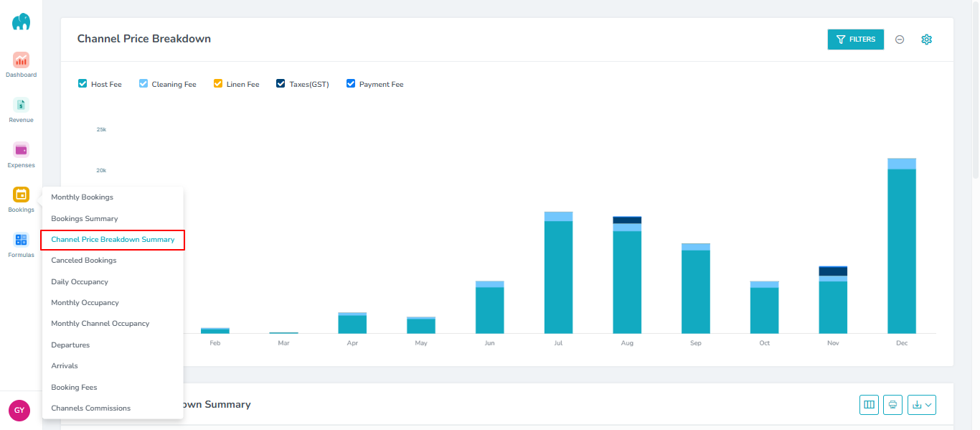The image size is (980, 430).
Task: Click the column chooser icon
Action: pyautogui.click(x=870, y=405)
